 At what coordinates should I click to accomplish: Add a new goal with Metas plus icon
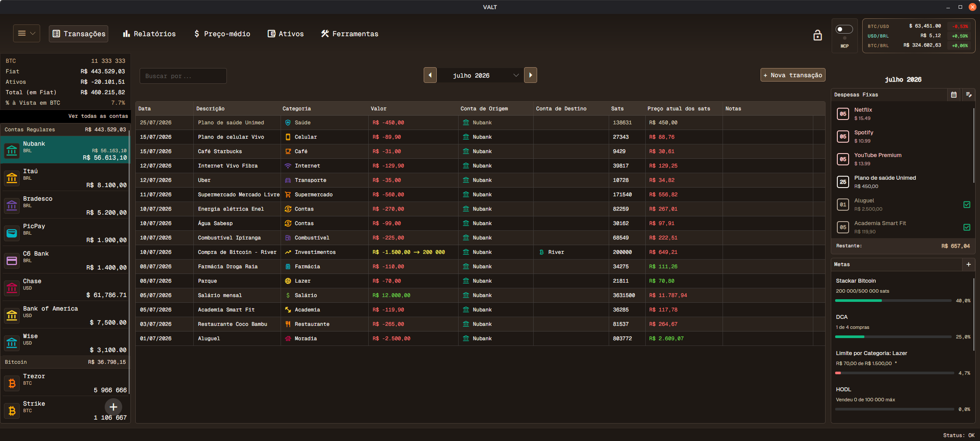point(969,264)
